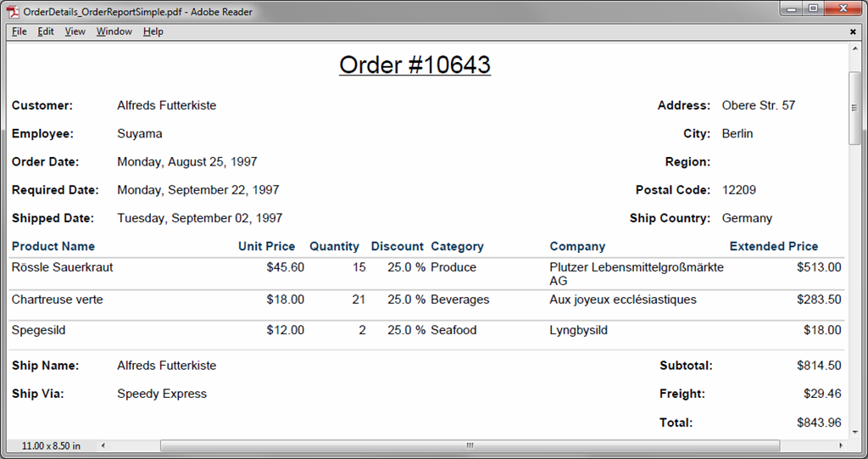Close the Adobe Reader window

click(843, 8)
